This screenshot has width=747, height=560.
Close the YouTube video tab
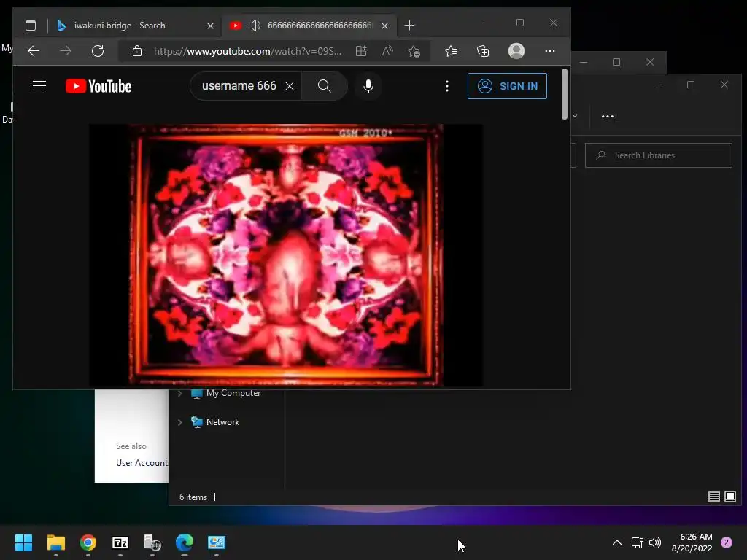click(384, 26)
